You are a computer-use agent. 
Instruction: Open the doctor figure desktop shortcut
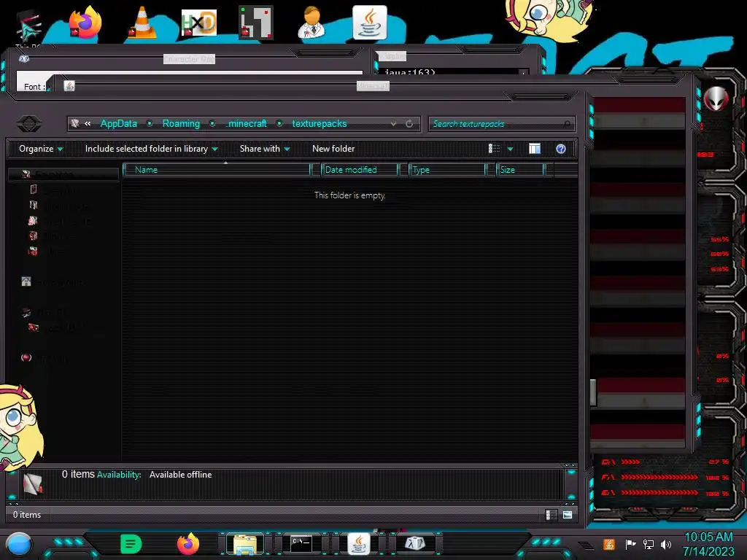tap(312, 23)
